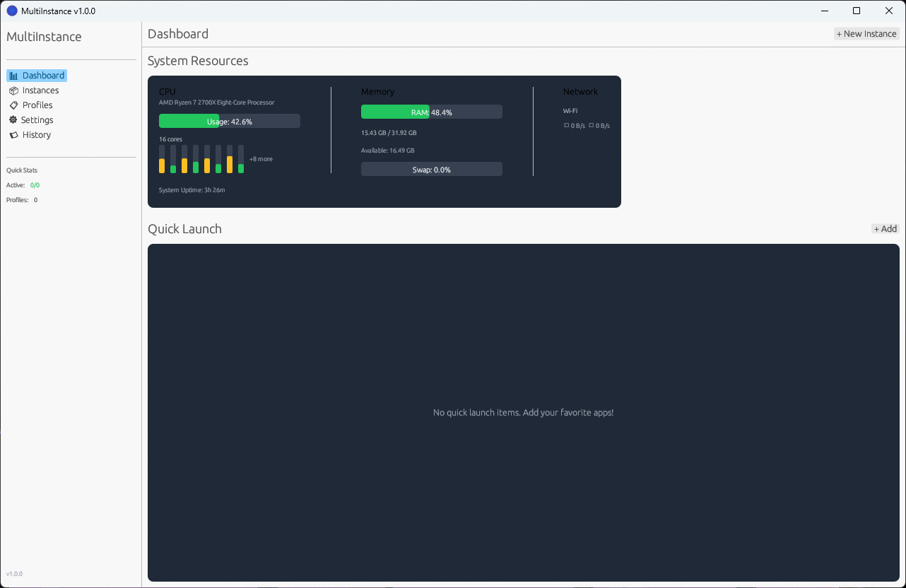Click the Wi-Fi label in Network panel

coord(570,110)
